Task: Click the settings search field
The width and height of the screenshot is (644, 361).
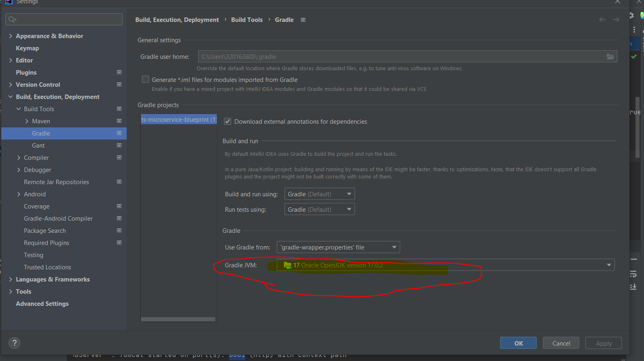Action: click(x=64, y=19)
